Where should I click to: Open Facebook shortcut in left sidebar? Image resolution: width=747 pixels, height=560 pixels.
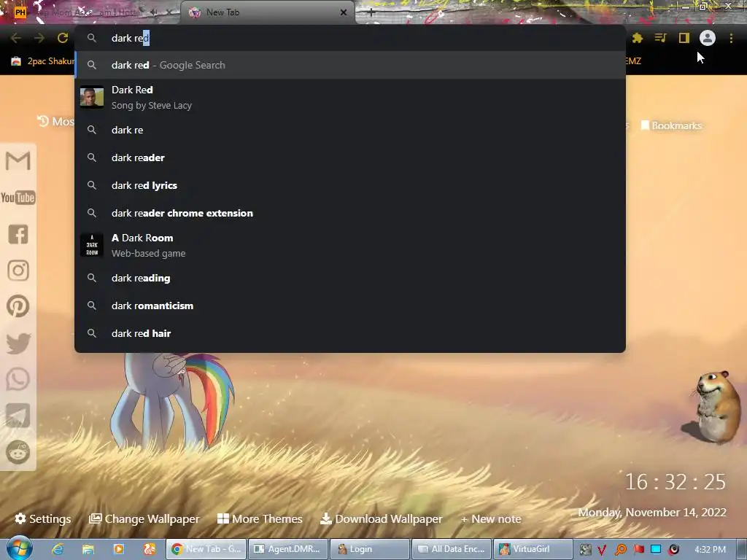18,234
